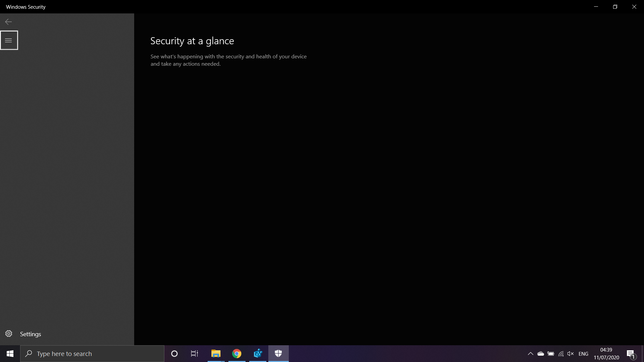Unmute the volume from the system tray
This screenshot has height=362, width=644.
tap(571, 354)
